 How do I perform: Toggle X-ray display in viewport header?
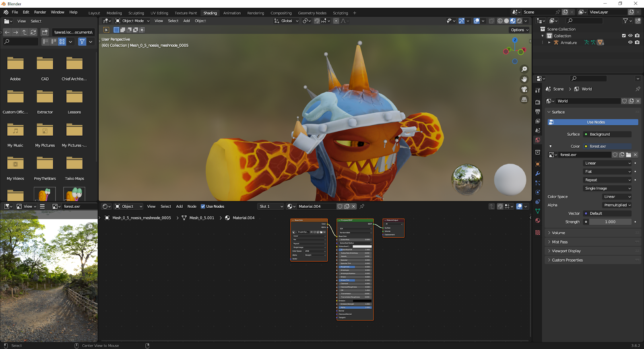pos(491,21)
